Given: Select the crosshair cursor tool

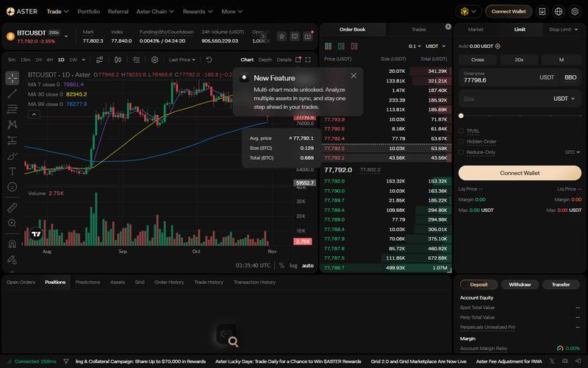Looking at the screenshot, I should [x=12, y=78].
